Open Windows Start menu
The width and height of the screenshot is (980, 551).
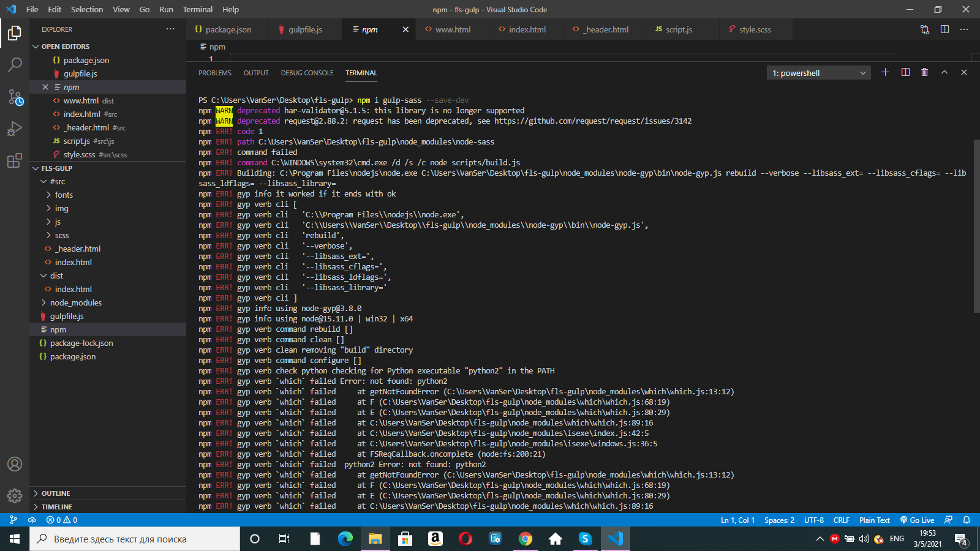point(15,539)
